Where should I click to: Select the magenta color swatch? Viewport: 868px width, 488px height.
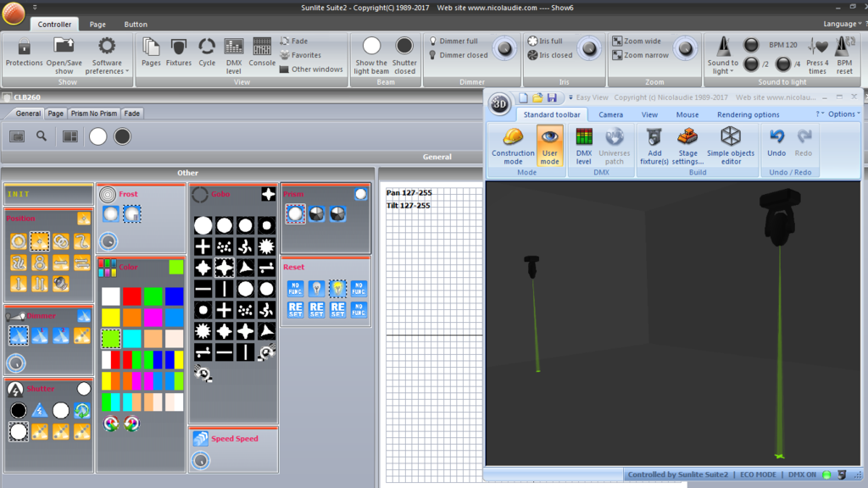click(153, 318)
